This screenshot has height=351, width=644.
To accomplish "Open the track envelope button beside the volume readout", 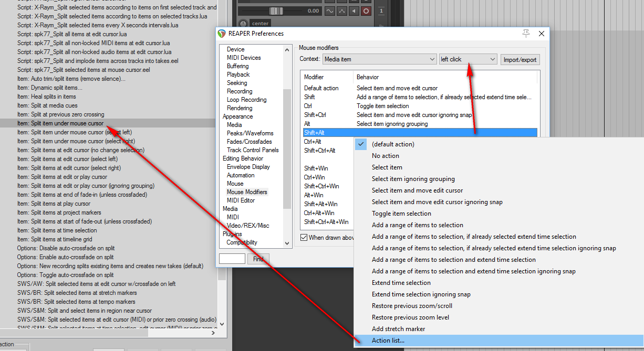I will tap(330, 11).
